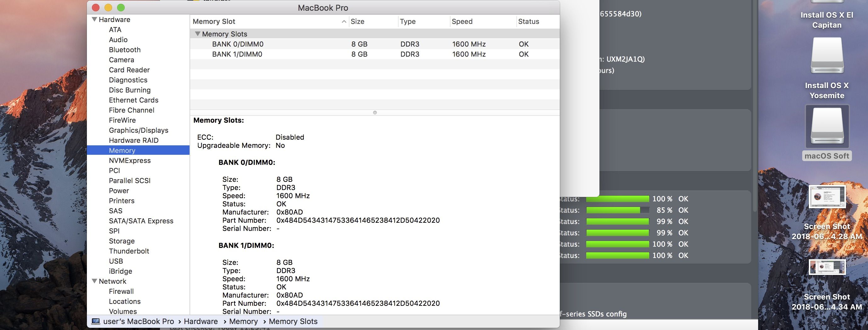Select Parallel SCSI in the sidebar
Image resolution: width=868 pixels, height=330 pixels.
[x=130, y=181]
